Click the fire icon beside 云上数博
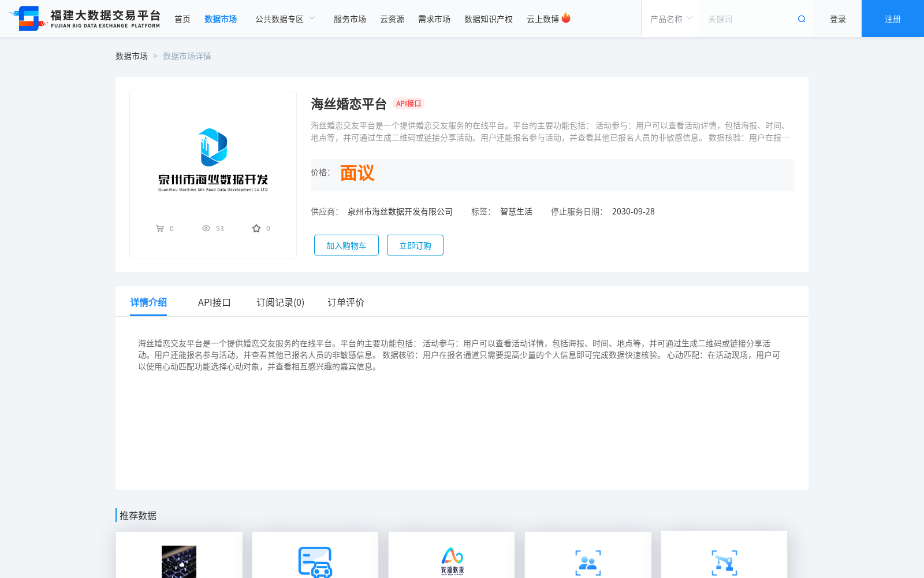The width and height of the screenshot is (924, 578). [x=566, y=18]
